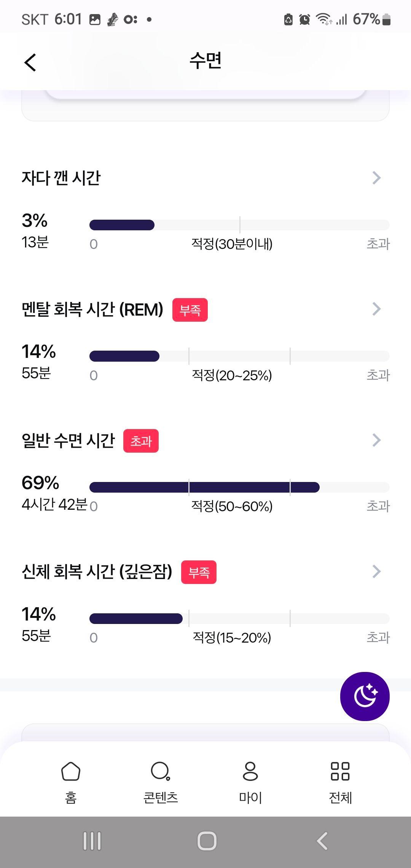Click the 자다 깬 시간 progress bar
Viewport: 411px width, 868px height.
coord(239,225)
